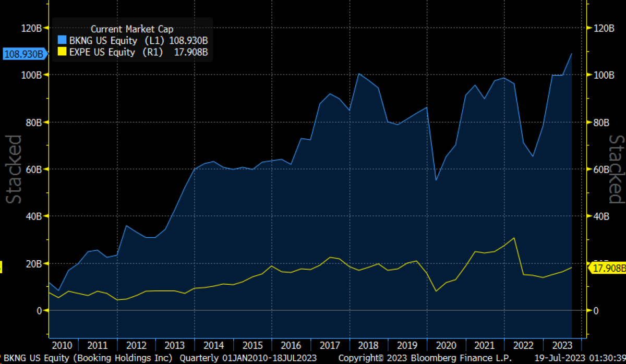Click the yellow EXPE legend color swatch
The height and width of the screenshot is (364, 626).
coord(62,52)
